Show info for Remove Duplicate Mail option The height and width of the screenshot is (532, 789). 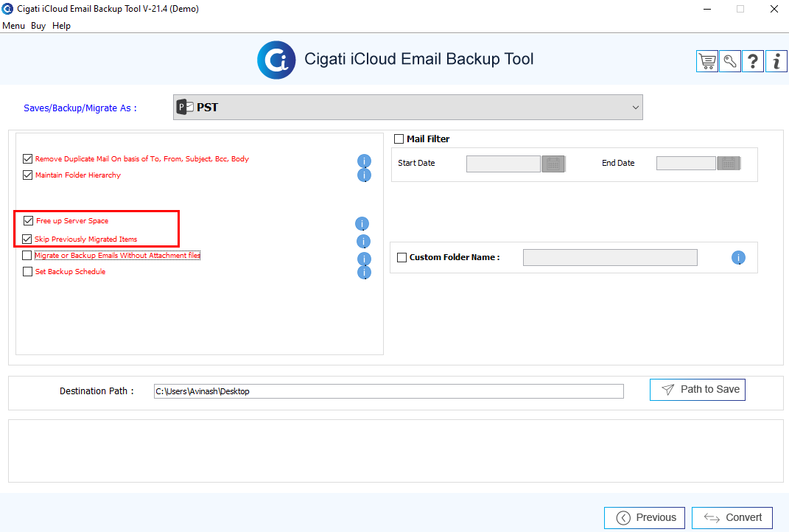click(365, 161)
